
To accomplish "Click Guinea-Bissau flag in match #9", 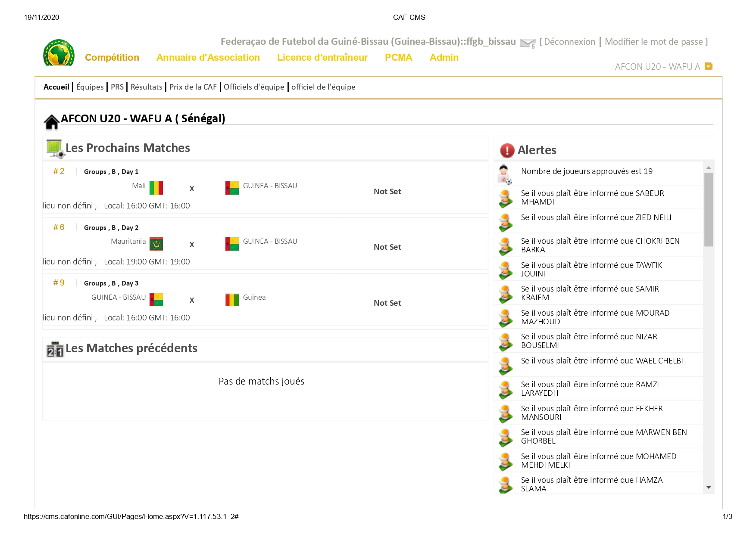I will click(156, 300).
